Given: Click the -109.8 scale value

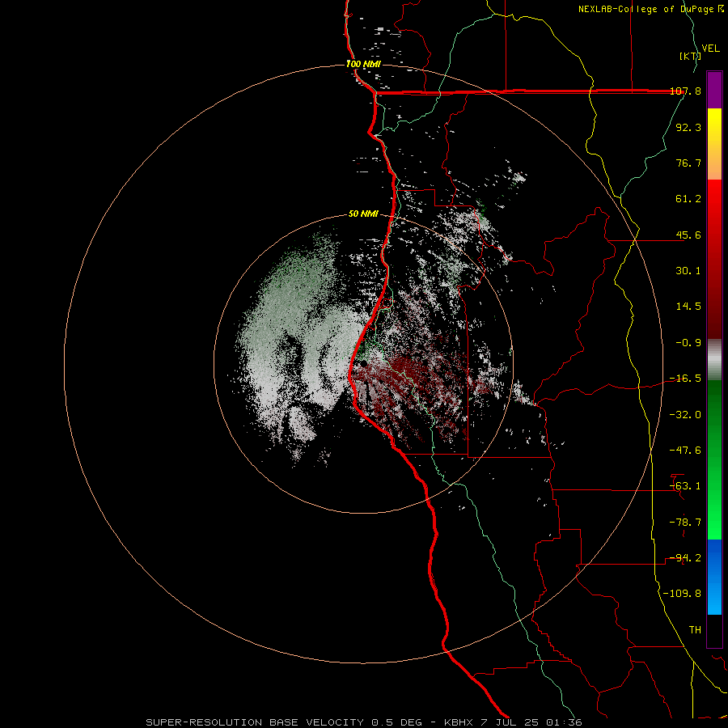Looking at the screenshot, I should 682,594.
